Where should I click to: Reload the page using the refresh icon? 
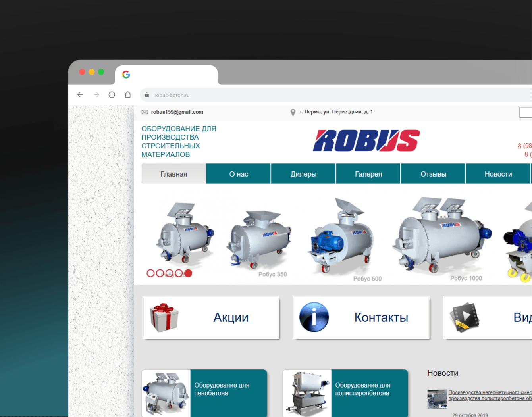click(112, 95)
